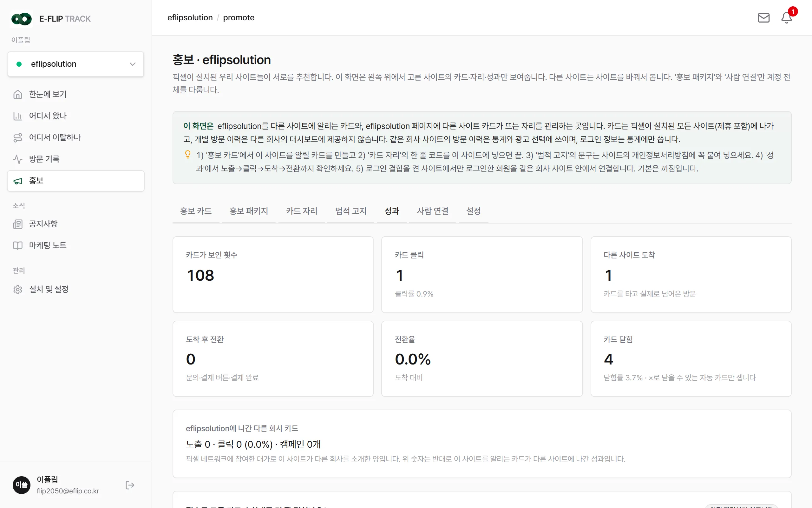Open 공지사항 in the sidebar
812x508 pixels.
(76, 224)
